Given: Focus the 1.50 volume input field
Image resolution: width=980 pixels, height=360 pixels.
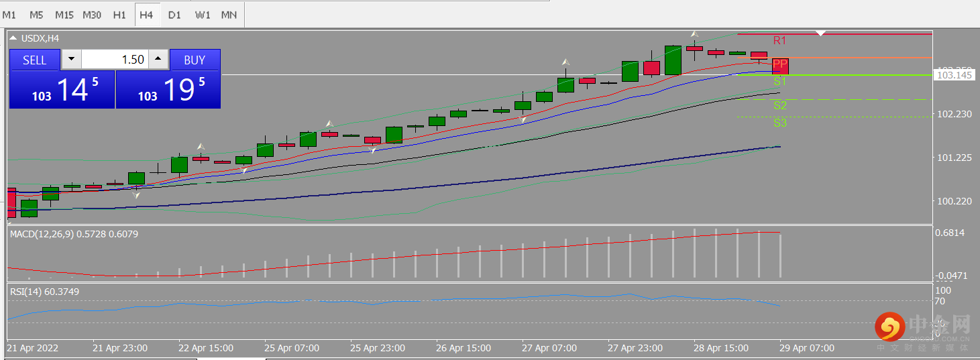Looking at the screenshot, I should pos(115,60).
